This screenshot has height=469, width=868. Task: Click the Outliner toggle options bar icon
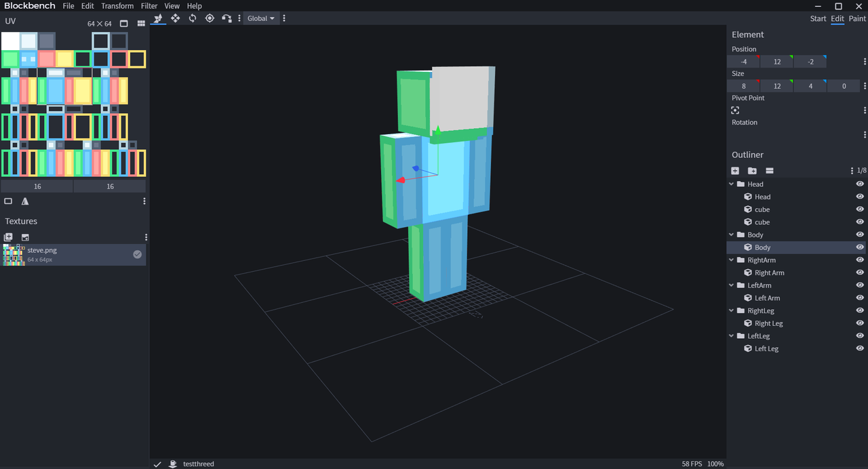click(x=770, y=171)
